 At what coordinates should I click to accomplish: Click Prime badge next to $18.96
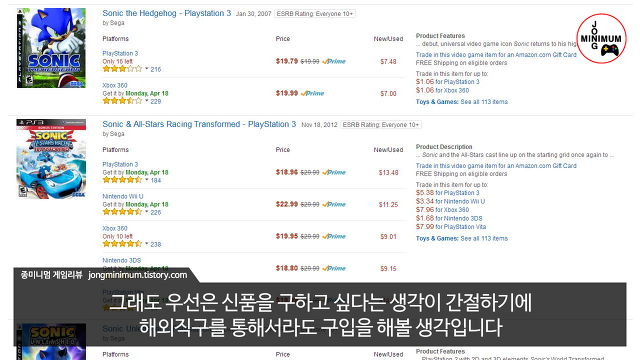coord(334,172)
